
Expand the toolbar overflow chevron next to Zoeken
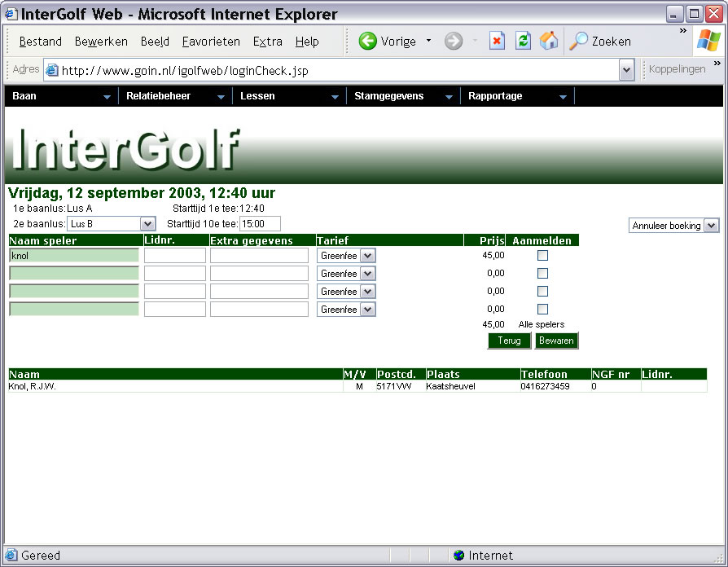tap(683, 31)
